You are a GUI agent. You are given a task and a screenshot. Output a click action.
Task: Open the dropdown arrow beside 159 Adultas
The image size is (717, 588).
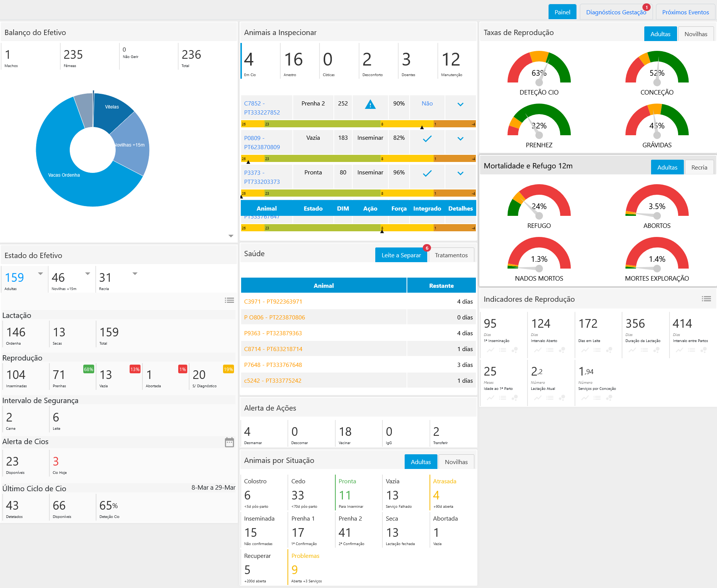(x=40, y=273)
